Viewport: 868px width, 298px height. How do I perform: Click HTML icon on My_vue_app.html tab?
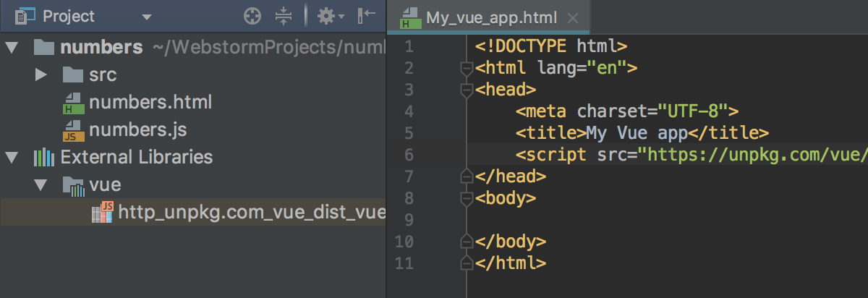[410, 17]
